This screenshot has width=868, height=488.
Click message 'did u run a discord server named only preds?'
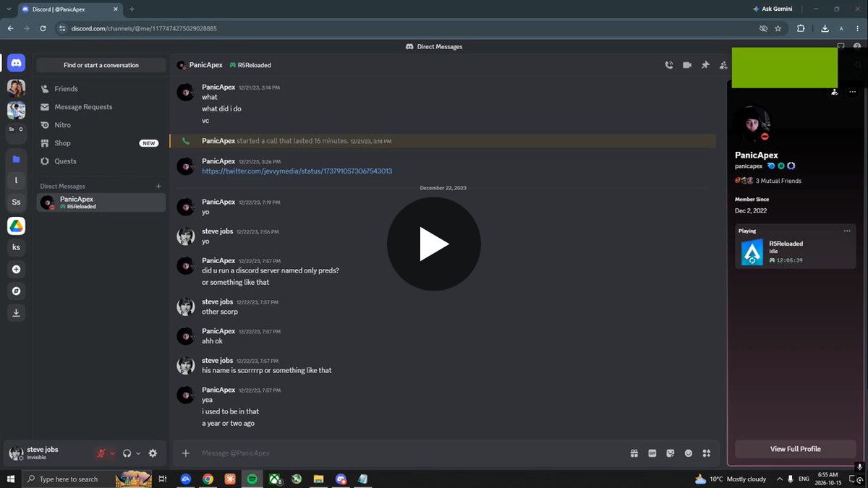coord(271,270)
